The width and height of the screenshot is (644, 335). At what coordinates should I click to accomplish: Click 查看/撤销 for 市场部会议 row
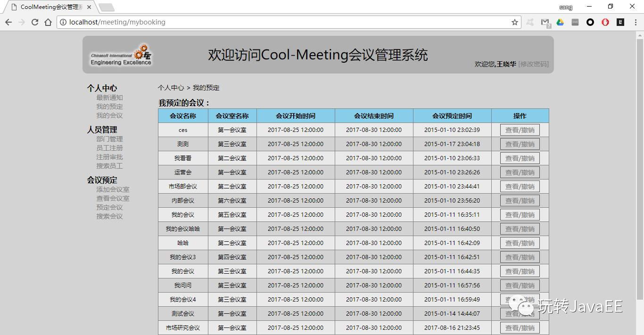pos(520,187)
